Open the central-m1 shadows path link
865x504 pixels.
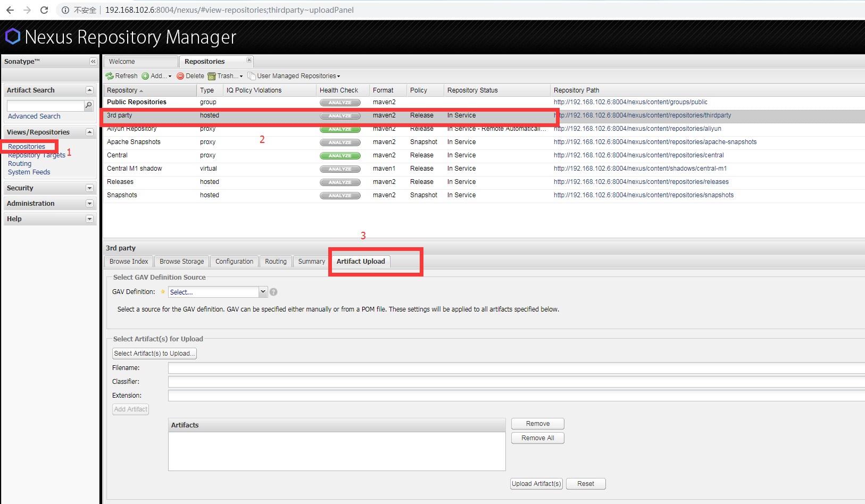pyautogui.click(x=640, y=169)
